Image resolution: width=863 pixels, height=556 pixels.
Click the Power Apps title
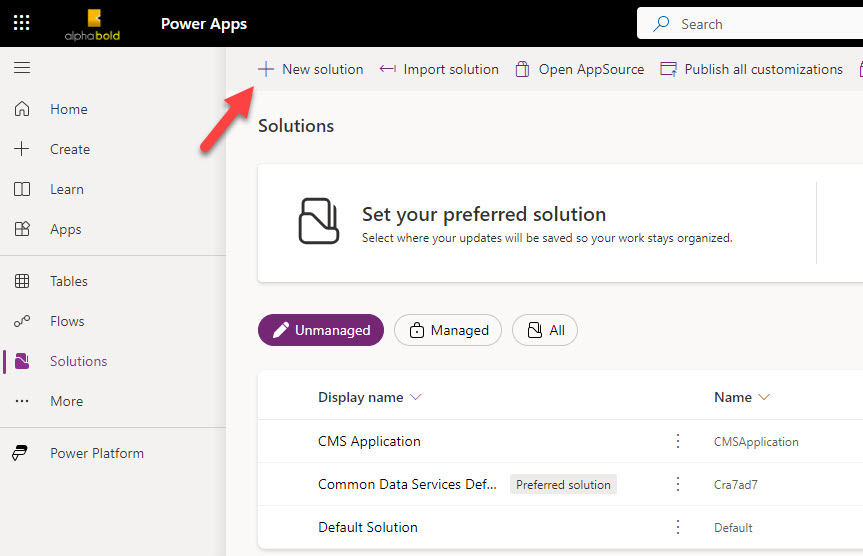click(204, 24)
